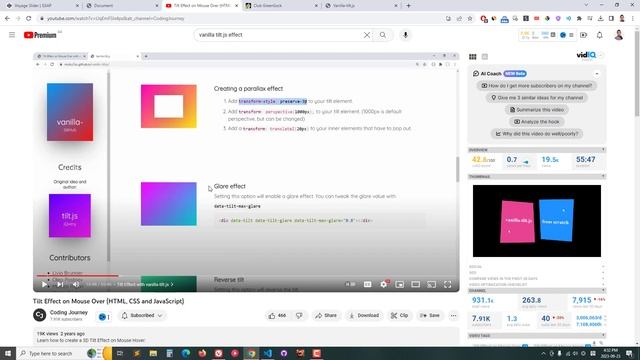
Task: Clip the video with the scissors button
Action: tap(399, 316)
